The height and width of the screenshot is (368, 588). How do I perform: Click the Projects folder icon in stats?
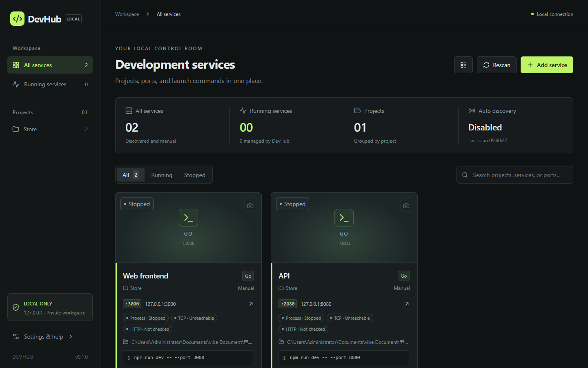(357, 111)
